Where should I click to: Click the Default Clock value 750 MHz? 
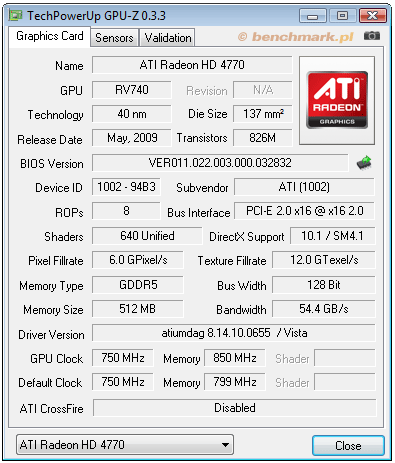tap(123, 382)
